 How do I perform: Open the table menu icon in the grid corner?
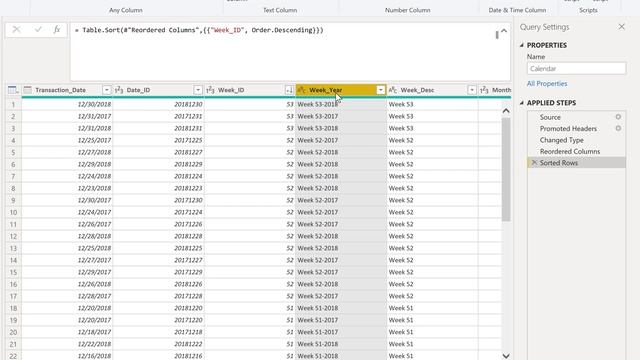tap(13, 90)
